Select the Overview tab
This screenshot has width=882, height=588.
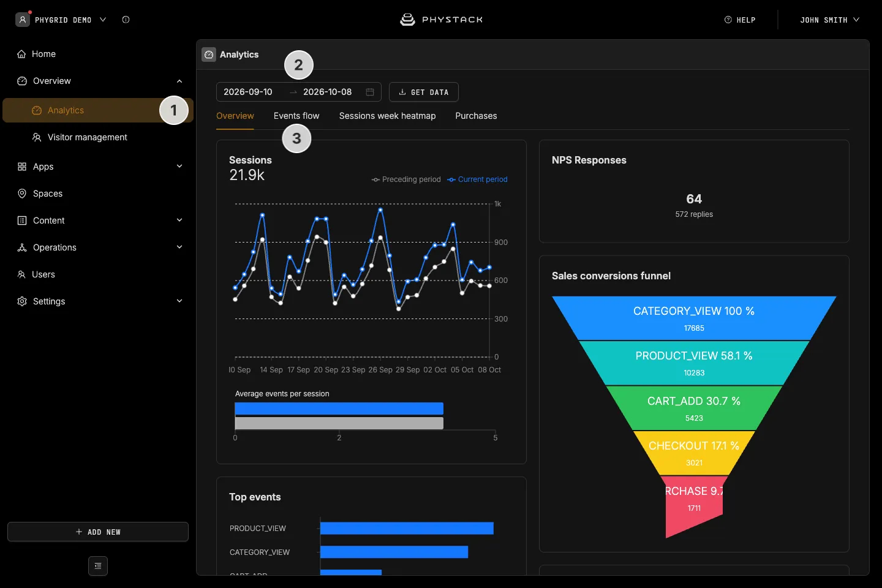click(x=235, y=116)
